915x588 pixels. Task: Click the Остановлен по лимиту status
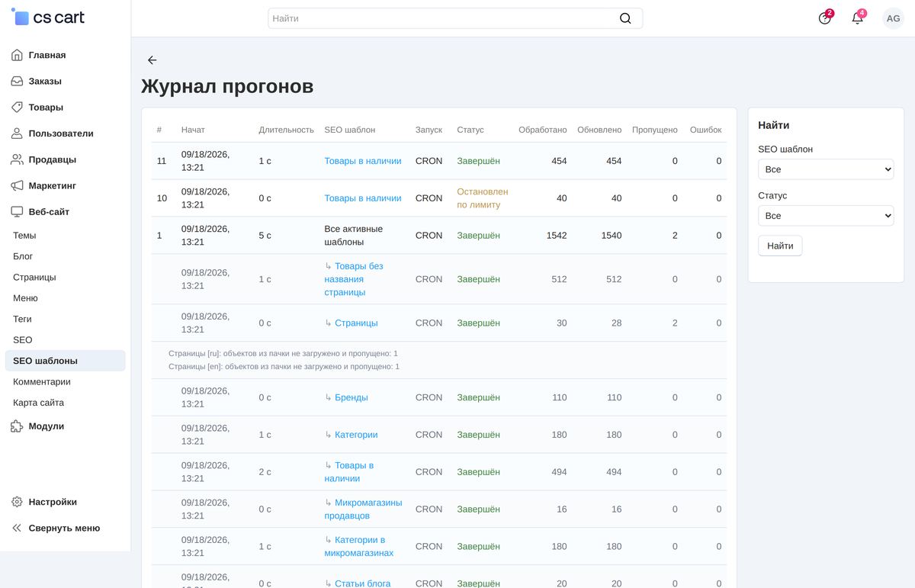click(483, 198)
